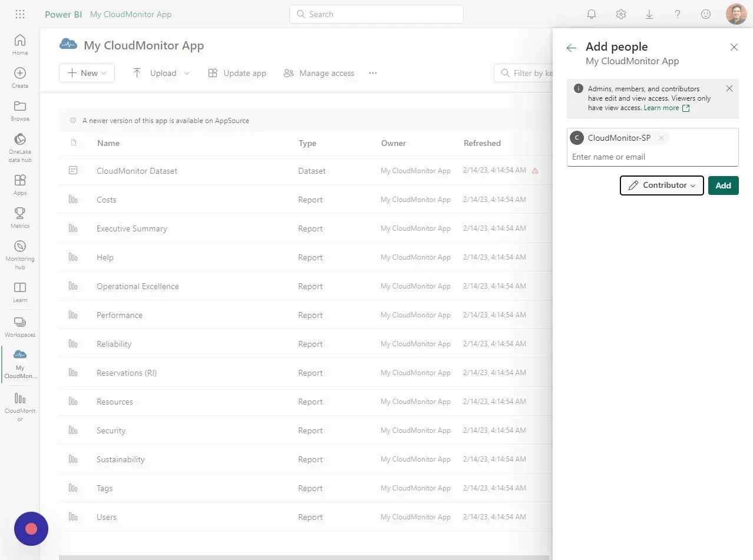Select My CloudMonitor workspace in sidebar
This screenshot has height=560, width=753.
point(20,364)
